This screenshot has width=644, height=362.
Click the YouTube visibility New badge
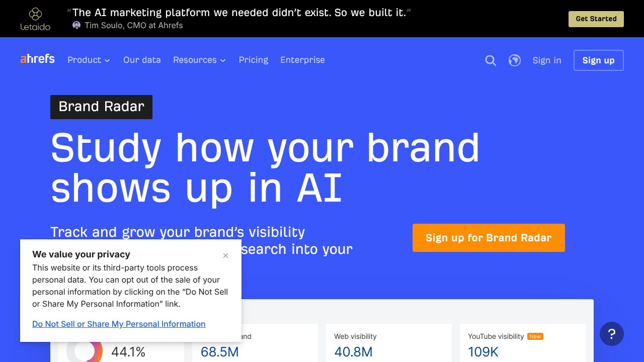point(535,336)
